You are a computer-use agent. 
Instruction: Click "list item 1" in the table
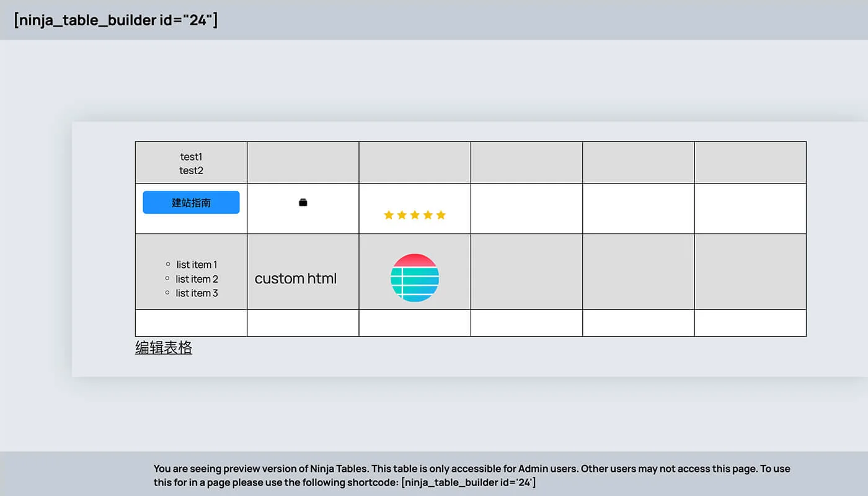tap(197, 265)
